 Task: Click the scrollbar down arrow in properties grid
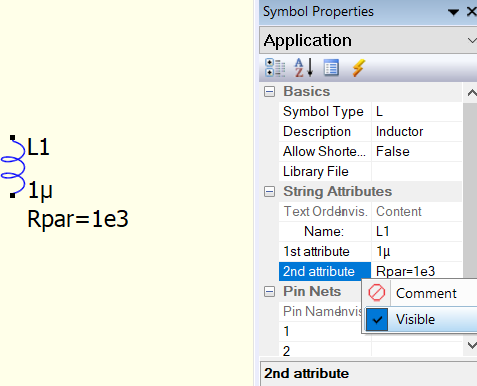click(471, 345)
